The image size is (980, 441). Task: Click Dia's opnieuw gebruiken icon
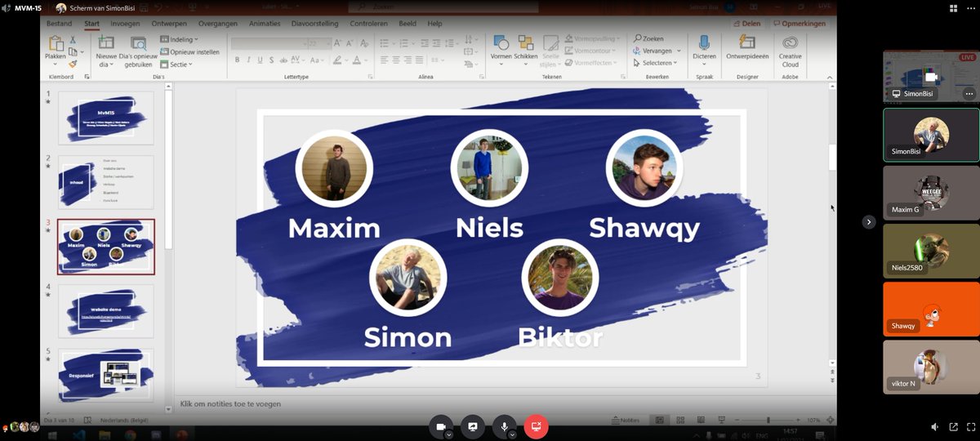click(139, 44)
